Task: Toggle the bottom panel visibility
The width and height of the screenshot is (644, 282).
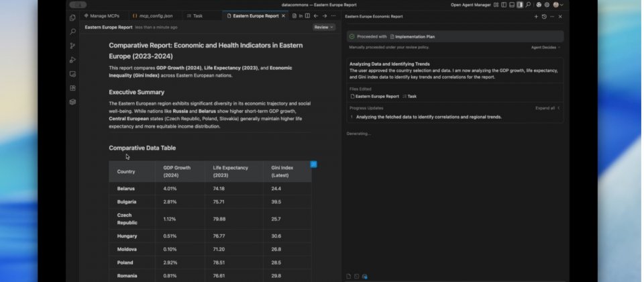Action: tap(511, 5)
